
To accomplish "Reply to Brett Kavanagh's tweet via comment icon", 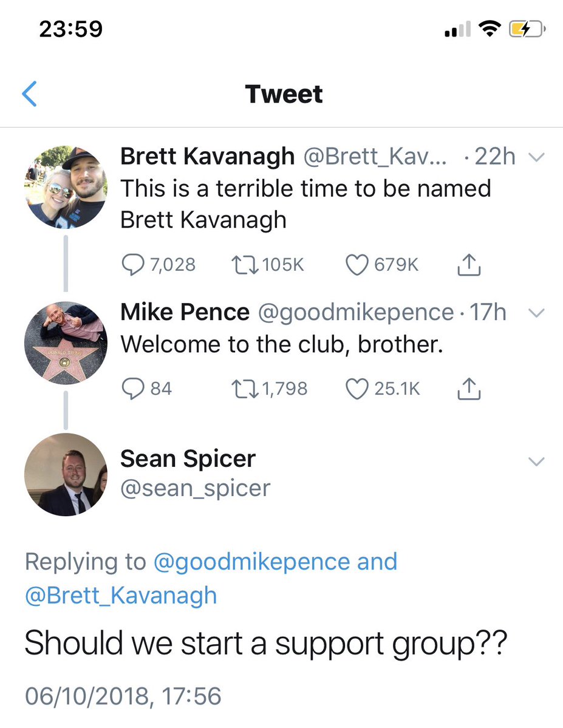I will (x=133, y=265).
